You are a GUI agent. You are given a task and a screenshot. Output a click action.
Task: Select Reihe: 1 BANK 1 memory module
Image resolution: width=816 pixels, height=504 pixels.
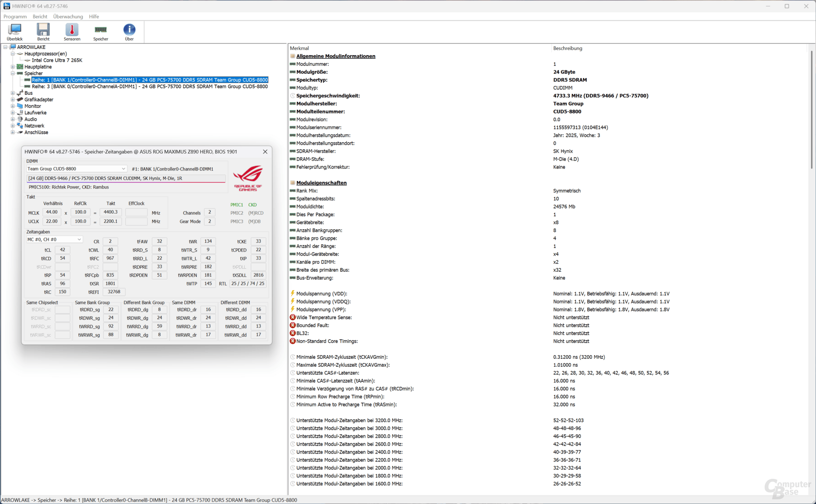[x=149, y=80]
